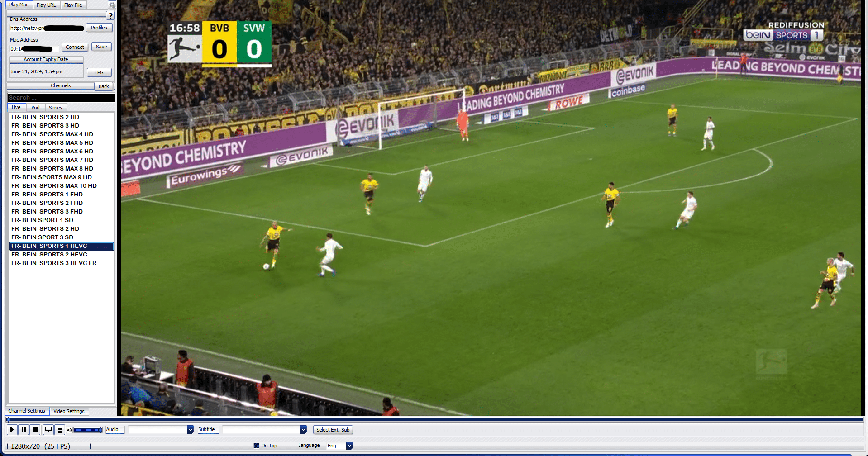Select channel FR- BEIN SPORTS 1 FHD
The height and width of the screenshot is (456, 868).
[62, 195]
